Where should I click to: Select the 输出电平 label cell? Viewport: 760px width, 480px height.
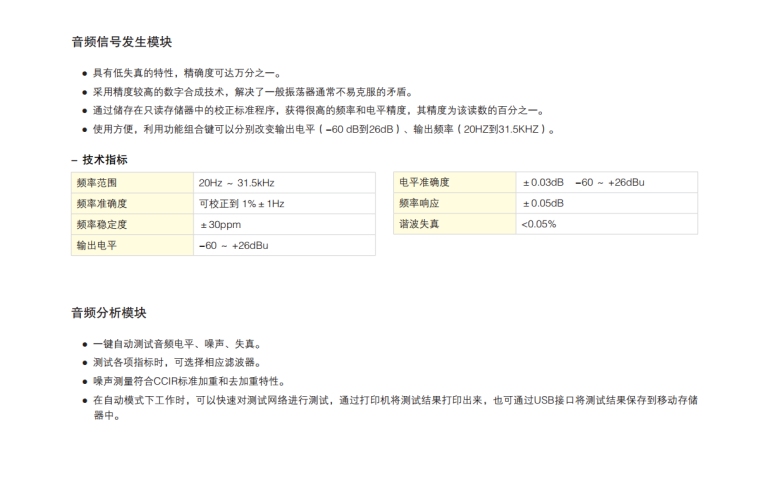click(x=132, y=245)
